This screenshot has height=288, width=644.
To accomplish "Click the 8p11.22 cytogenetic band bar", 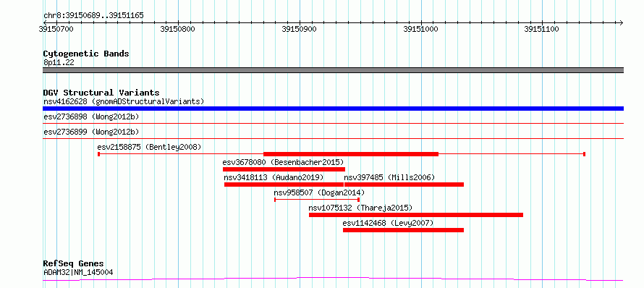I will (x=333, y=70).
